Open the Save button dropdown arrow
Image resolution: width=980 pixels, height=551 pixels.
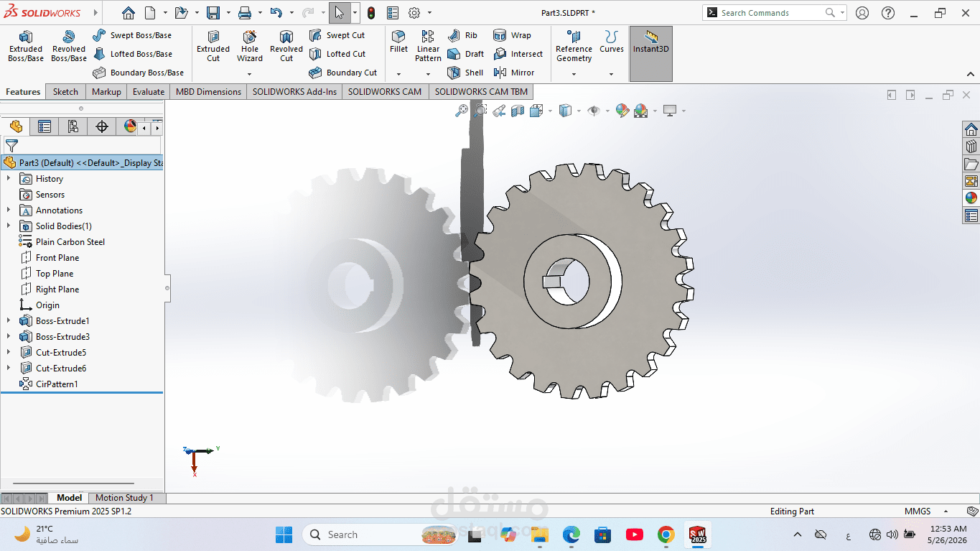tap(228, 13)
